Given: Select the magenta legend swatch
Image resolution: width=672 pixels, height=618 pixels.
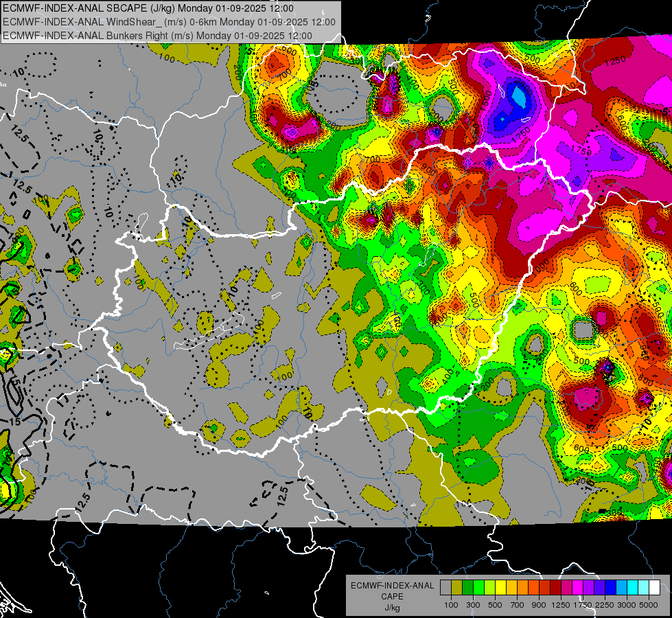Looking at the screenshot, I should pos(578,588).
